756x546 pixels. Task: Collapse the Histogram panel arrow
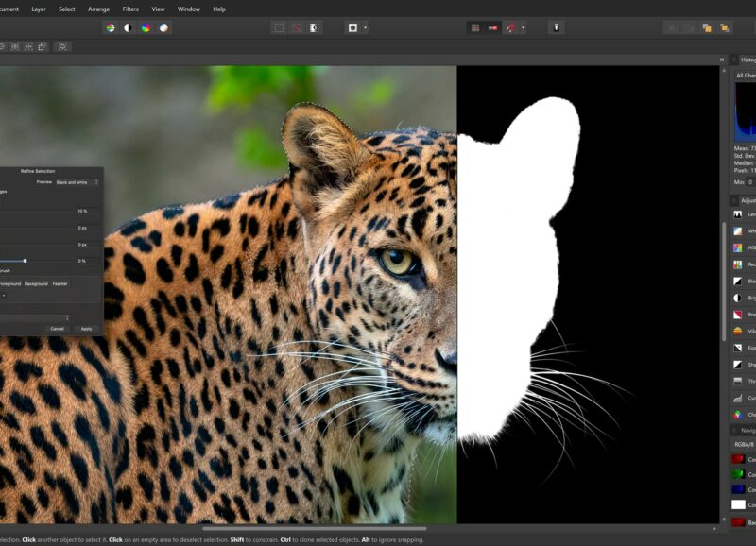[x=734, y=60]
